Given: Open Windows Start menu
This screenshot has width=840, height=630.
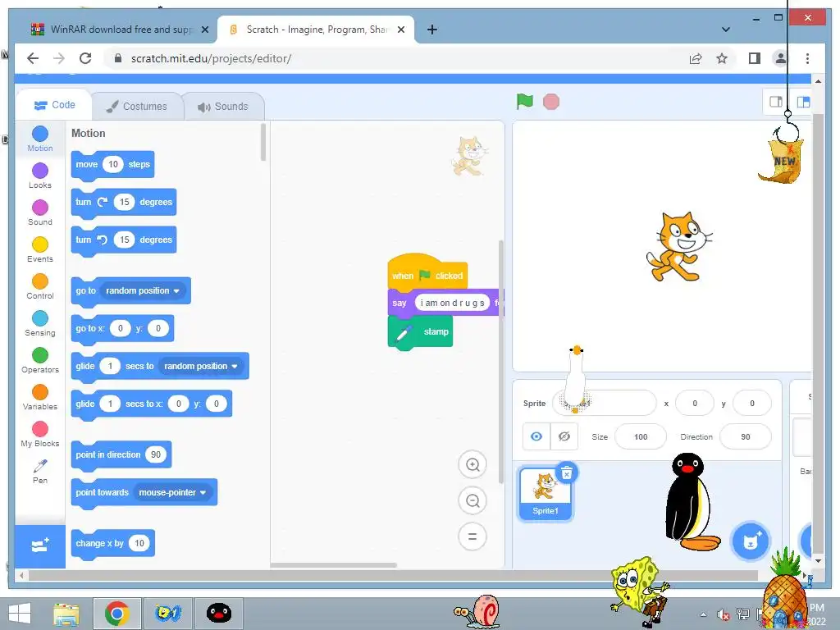Looking at the screenshot, I should pyautogui.click(x=20, y=614).
